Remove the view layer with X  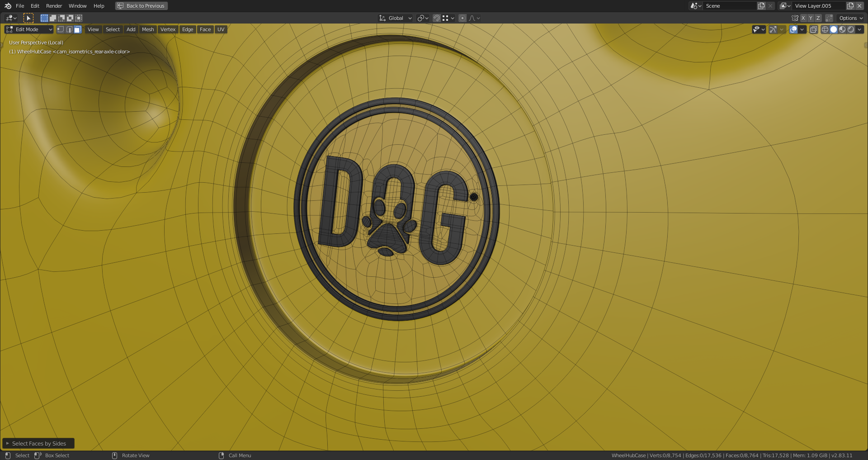[x=859, y=6]
